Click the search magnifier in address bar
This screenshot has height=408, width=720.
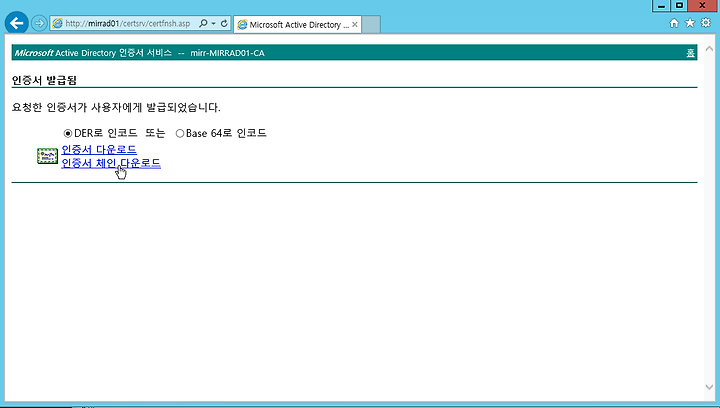coord(203,23)
